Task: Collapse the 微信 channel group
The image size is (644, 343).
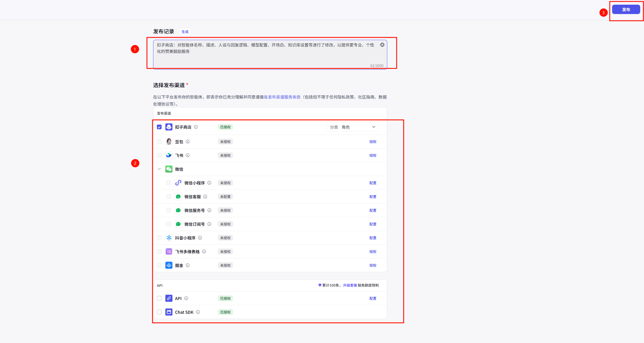Action: 159,169
